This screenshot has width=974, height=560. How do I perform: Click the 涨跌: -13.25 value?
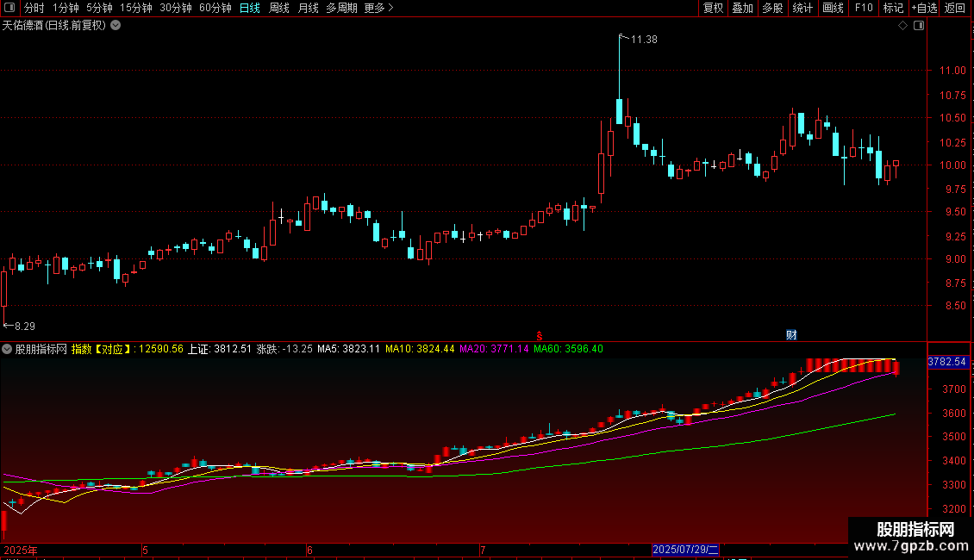pos(284,349)
